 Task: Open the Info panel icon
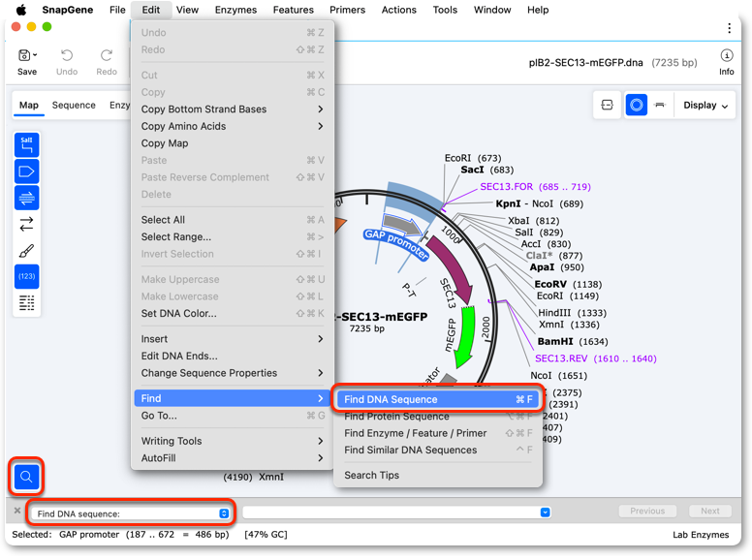tap(727, 55)
